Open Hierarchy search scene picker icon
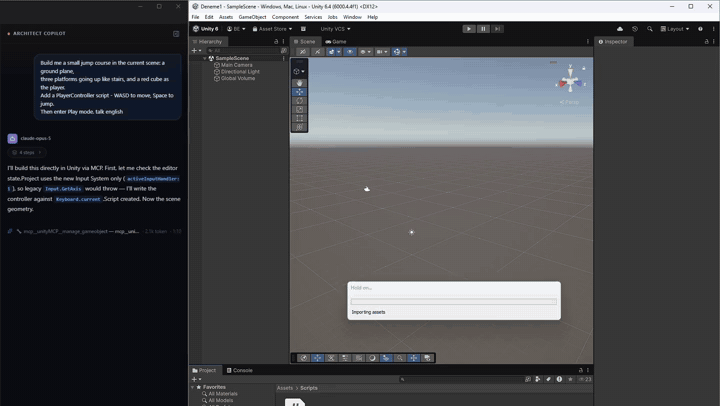 284,51
